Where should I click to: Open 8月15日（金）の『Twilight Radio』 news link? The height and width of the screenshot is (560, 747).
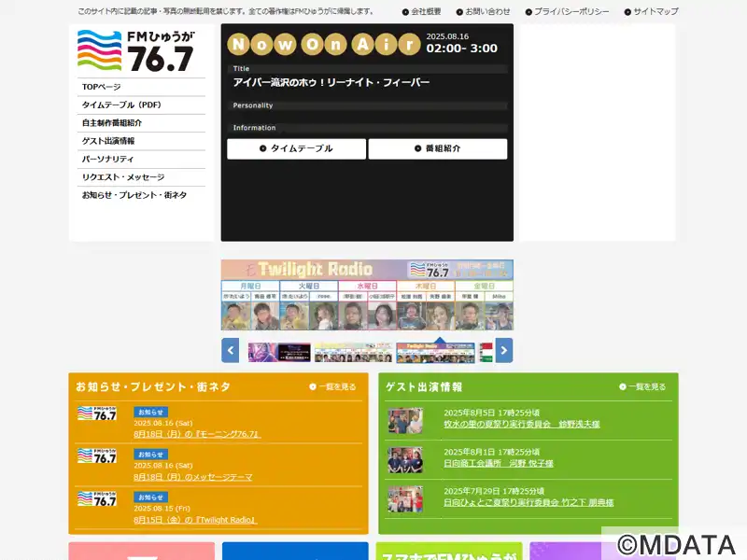pos(195,520)
